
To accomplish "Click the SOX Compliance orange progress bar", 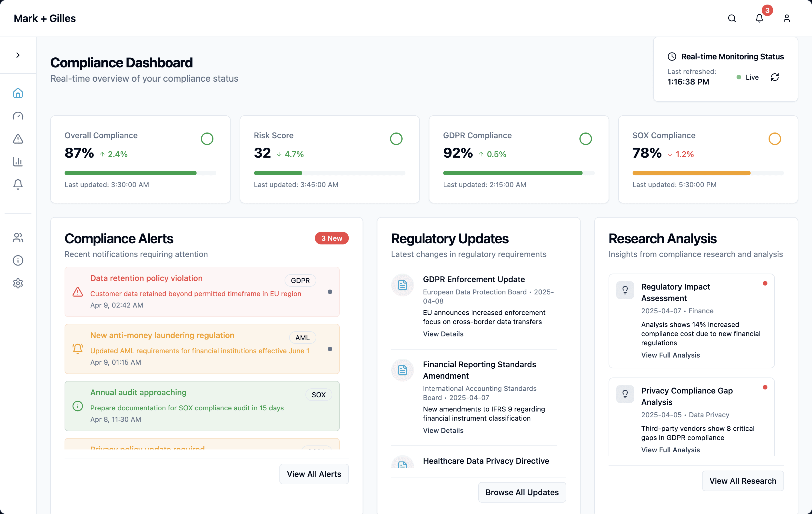I will pos(691,173).
